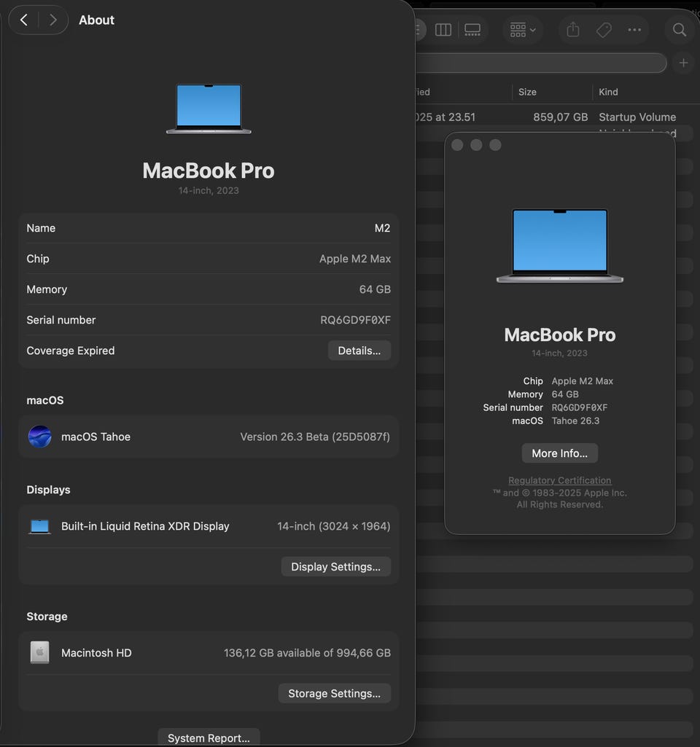Switch Finder to column view
This screenshot has width=700, height=747.
(x=443, y=30)
